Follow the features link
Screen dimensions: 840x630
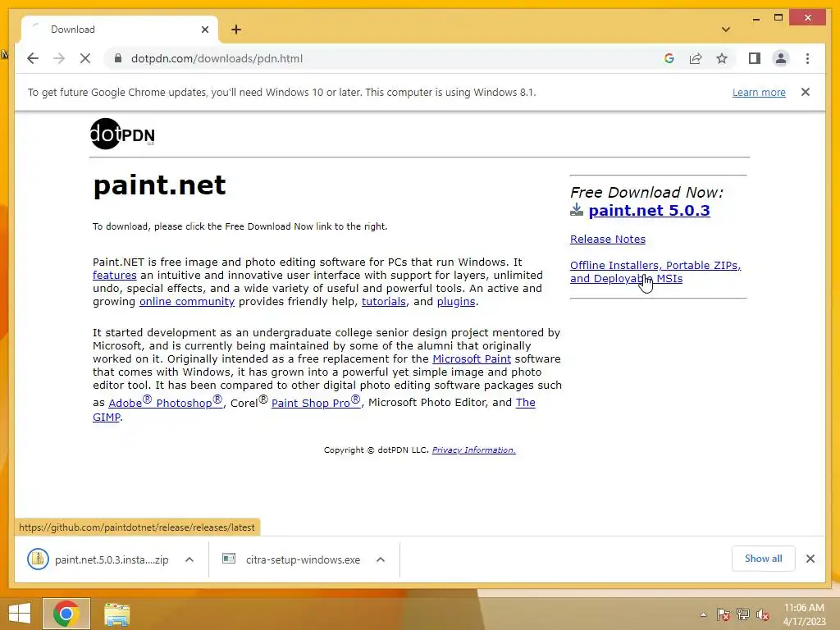click(x=115, y=276)
